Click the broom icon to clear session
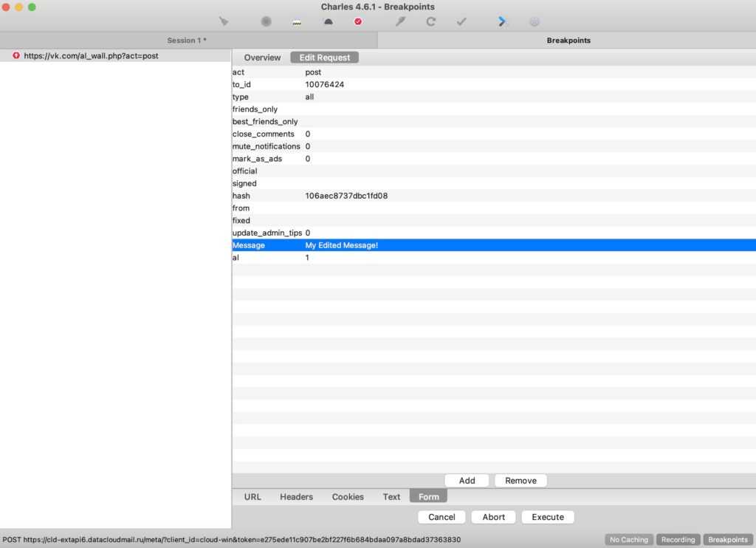The image size is (756, 548). [x=224, y=21]
